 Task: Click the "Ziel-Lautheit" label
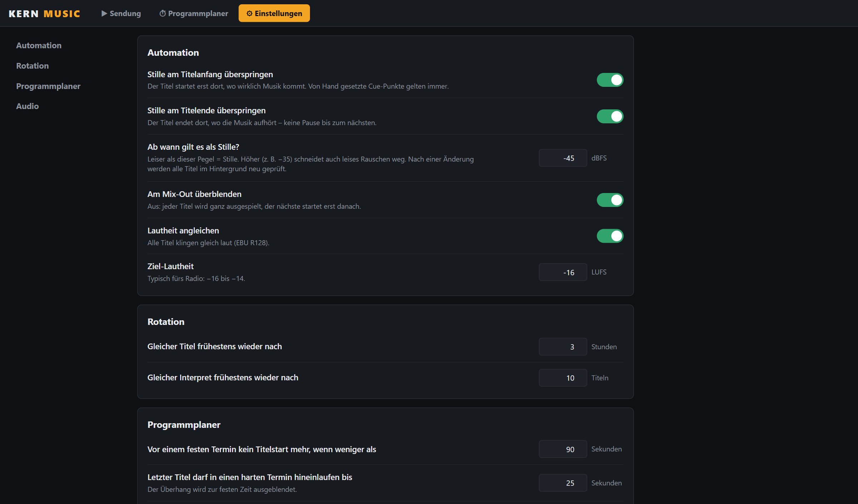point(171,266)
